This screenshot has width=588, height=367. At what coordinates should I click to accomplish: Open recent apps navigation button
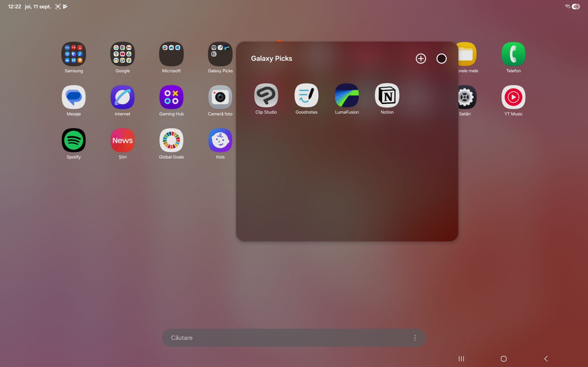tap(461, 359)
